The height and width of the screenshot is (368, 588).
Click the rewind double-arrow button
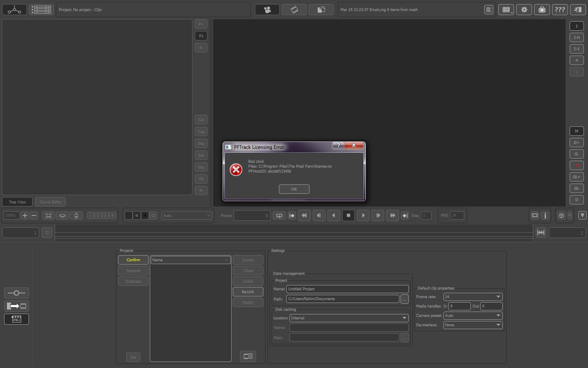[x=304, y=215]
